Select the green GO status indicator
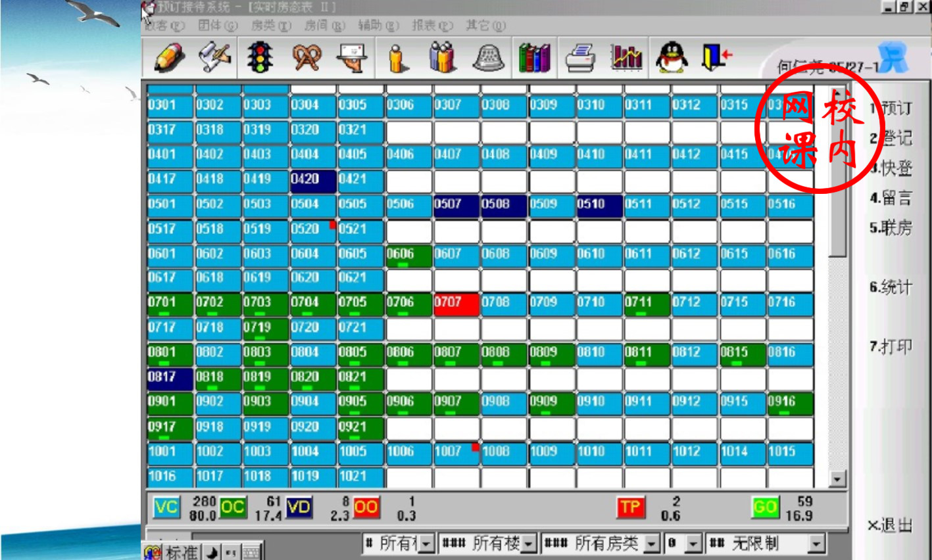932x560 pixels. tap(765, 508)
